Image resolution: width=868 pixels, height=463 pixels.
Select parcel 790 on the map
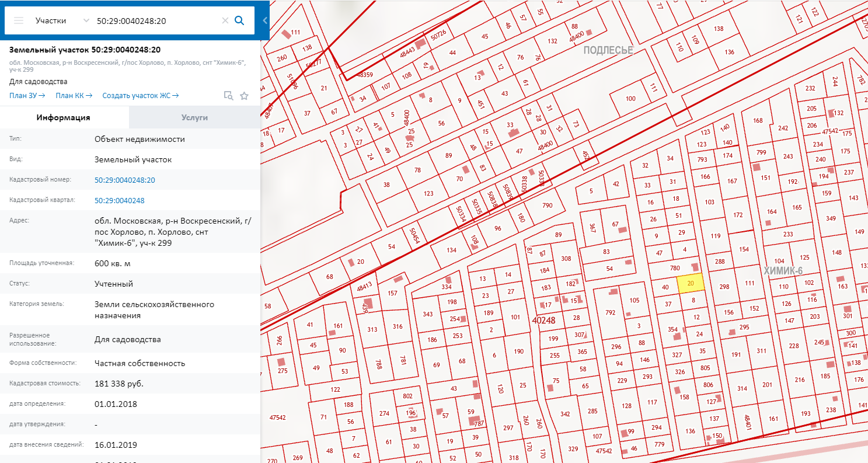pyautogui.click(x=547, y=205)
